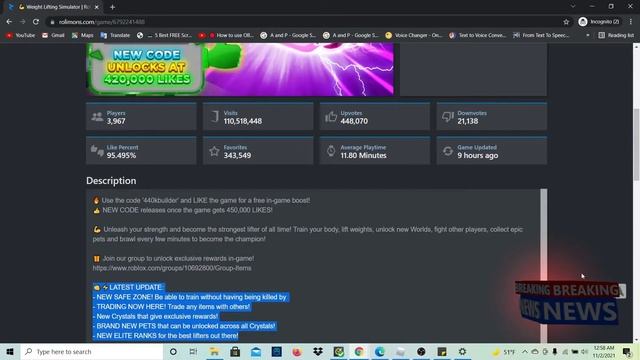Click the Like Percent thumbs icon
The width and height of the screenshot is (640, 360).
[97, 151]
